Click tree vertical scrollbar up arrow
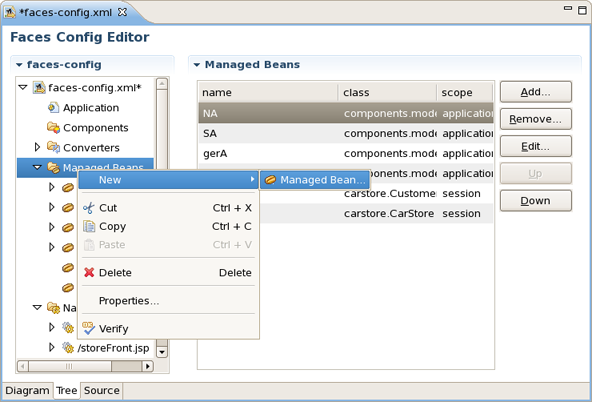This screenshot has height=402, width=592. (162, 84)
